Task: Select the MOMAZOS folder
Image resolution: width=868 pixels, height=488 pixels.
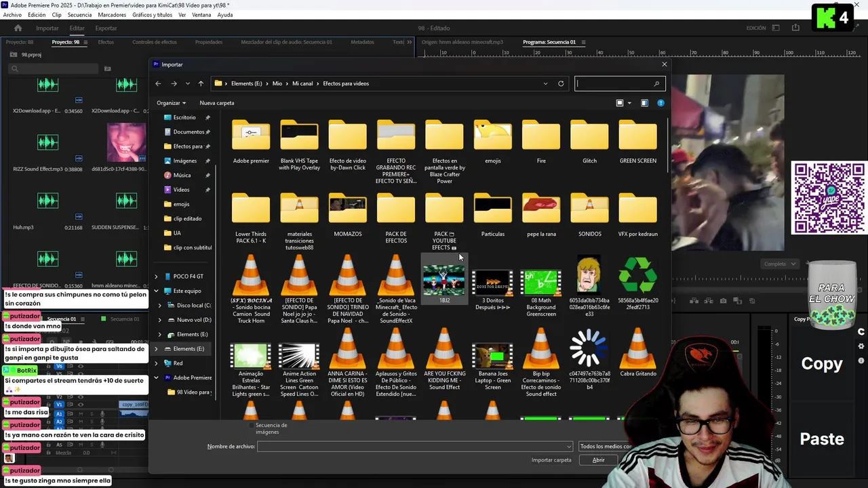Action: tap(347, 216)
